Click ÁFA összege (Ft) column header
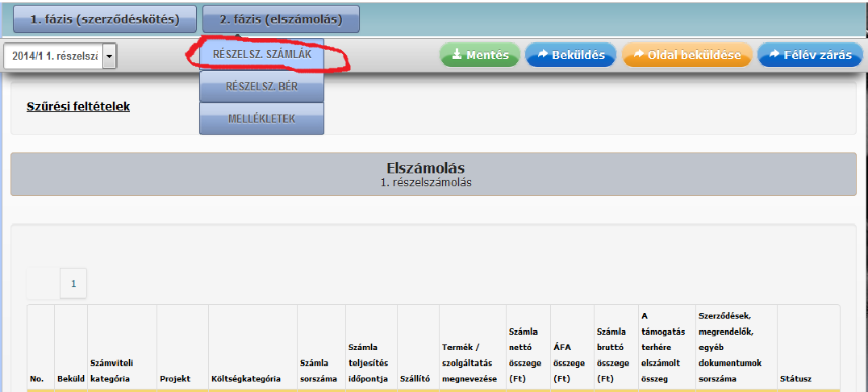This screenshot has height=392, width=868. [x=573, y=348]
